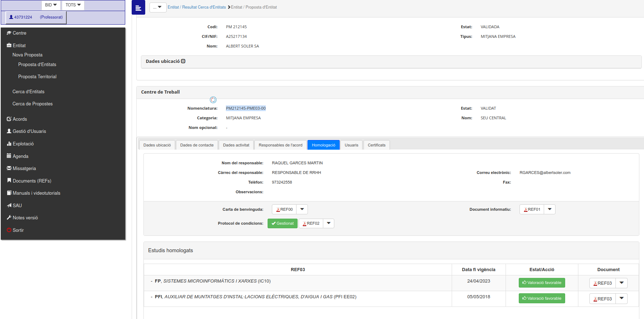Screen dimensions: 644x319
Task: Open Cerca d'Entitats in the sidebar
Action: 29,91
